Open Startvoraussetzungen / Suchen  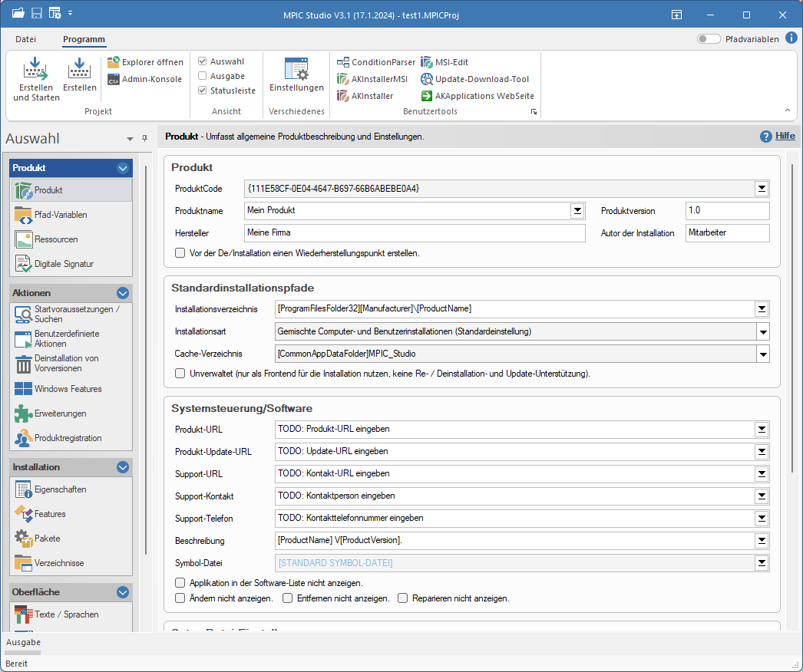(71, 315)
